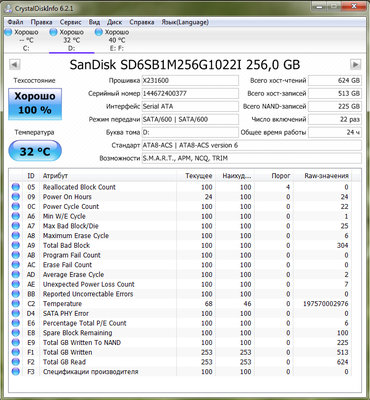Click the Атрибут column header

pyautogui.click(x=108, y=176)
